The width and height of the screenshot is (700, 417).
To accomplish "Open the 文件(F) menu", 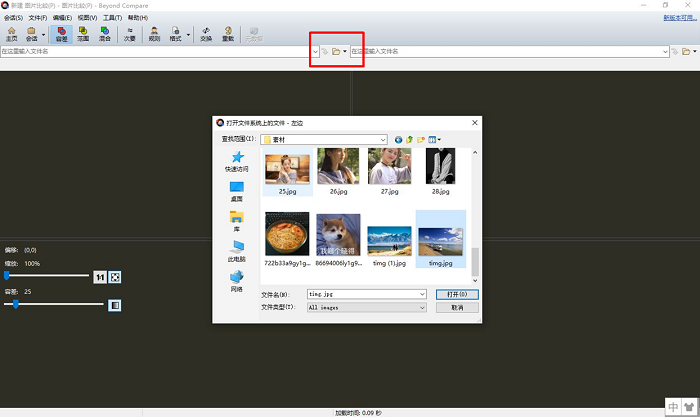I will [x=37, y=18].
